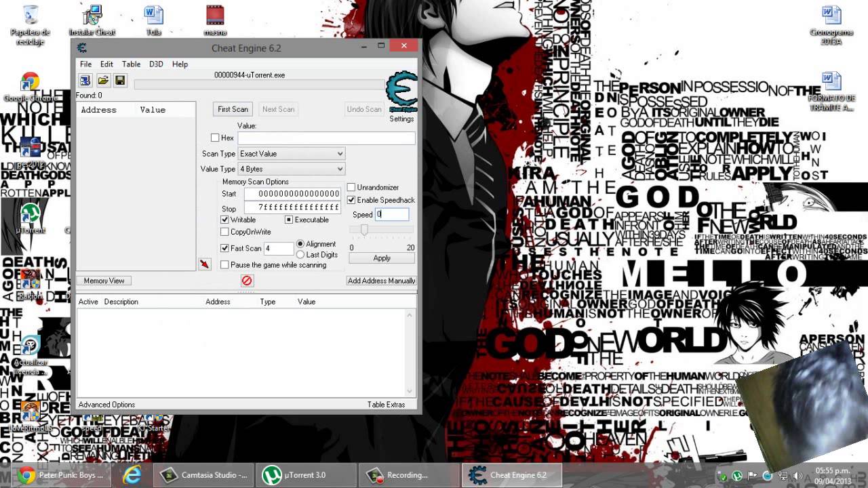Open the Scan Type dropdown
The image size is (868, 488).
291,154
